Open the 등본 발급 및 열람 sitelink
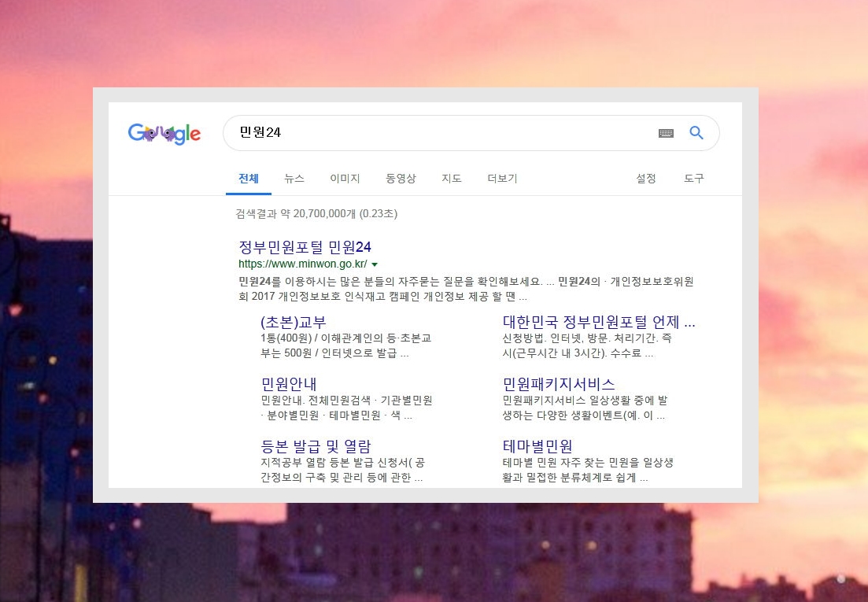Viewport: 868px width, 602px height. click(x=316, y=446)
